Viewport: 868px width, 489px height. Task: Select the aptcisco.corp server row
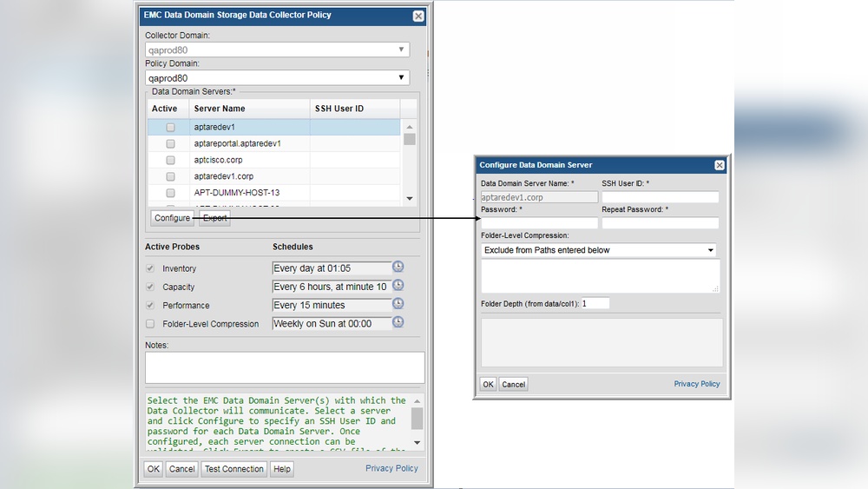point(273,160)
